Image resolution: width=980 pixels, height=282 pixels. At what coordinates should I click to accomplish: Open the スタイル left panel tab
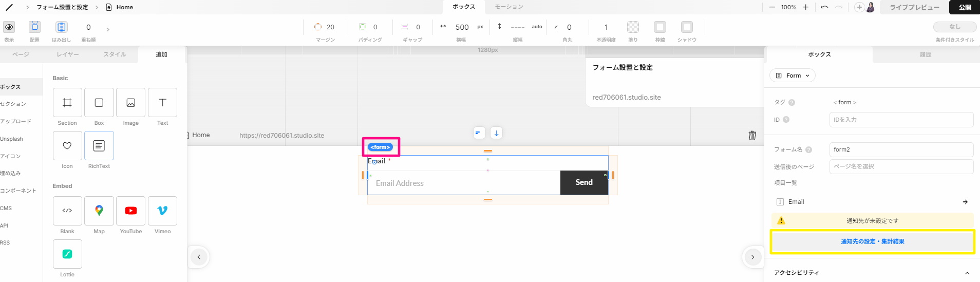pos(115,54)
